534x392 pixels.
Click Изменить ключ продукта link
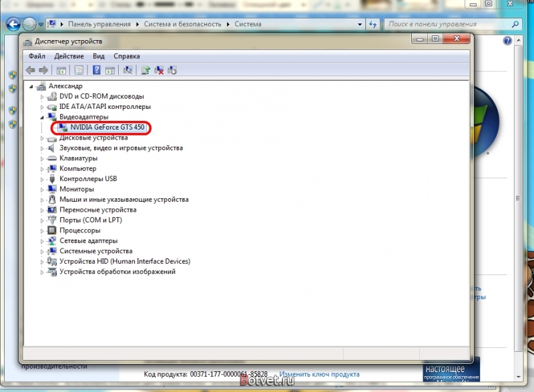tap(319, 374)
